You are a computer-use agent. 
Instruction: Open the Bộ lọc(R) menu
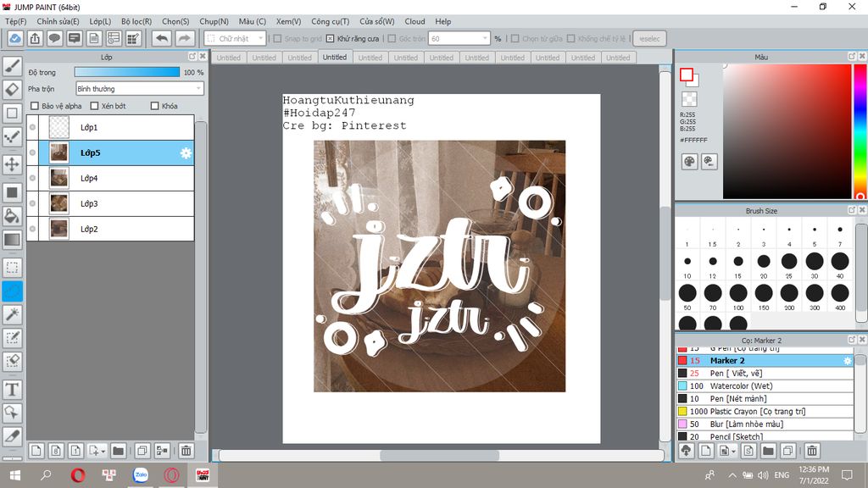pos(136,21)
